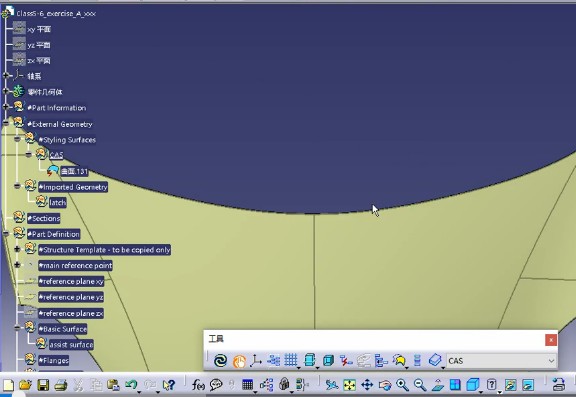Select #Part Definition in the tree
This screenshot has height=397, width=576.
54,234
